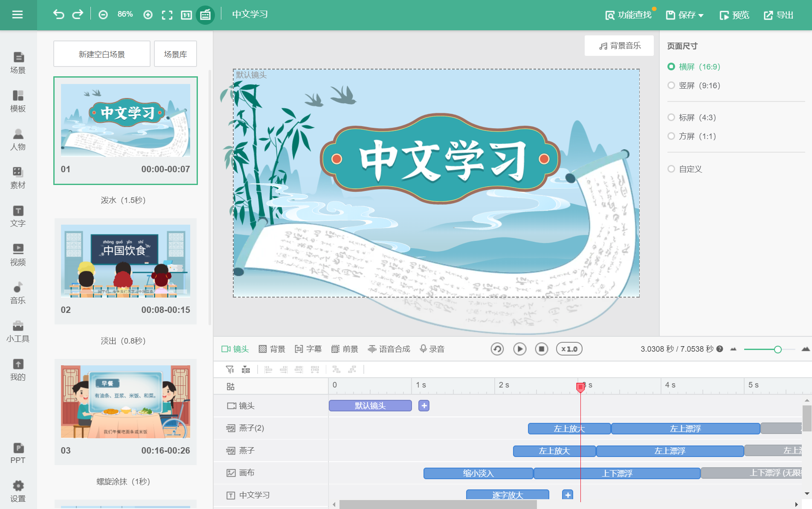The width and height of the screenshot is (812, 509).
Task: Click the 预览 preview button
Action: tap(734, 15)
